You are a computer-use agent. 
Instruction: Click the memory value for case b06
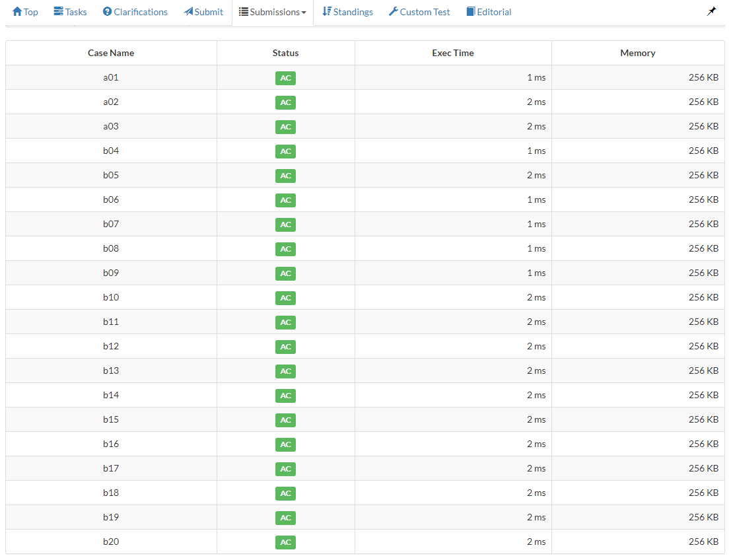tap(703, 199)
